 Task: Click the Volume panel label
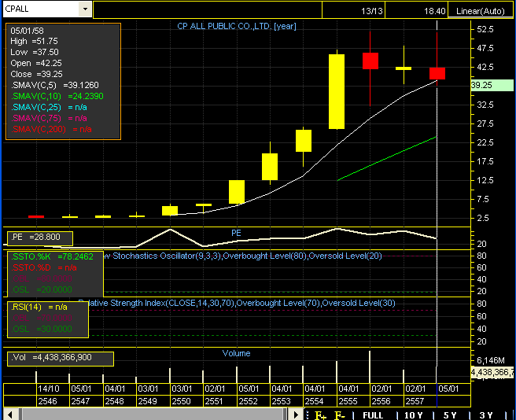[x=236, y=353]
